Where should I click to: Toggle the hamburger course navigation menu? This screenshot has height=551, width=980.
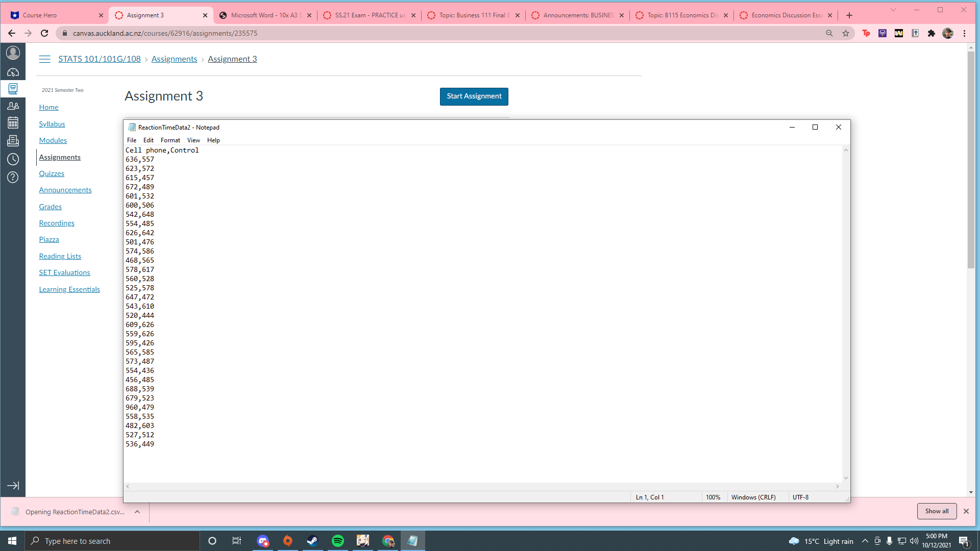pos(45,59)
